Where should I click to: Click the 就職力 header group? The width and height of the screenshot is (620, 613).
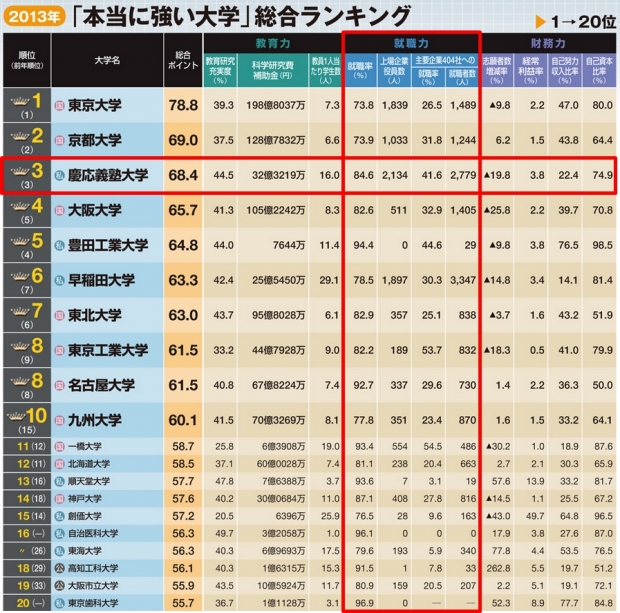tap(411, 43)
